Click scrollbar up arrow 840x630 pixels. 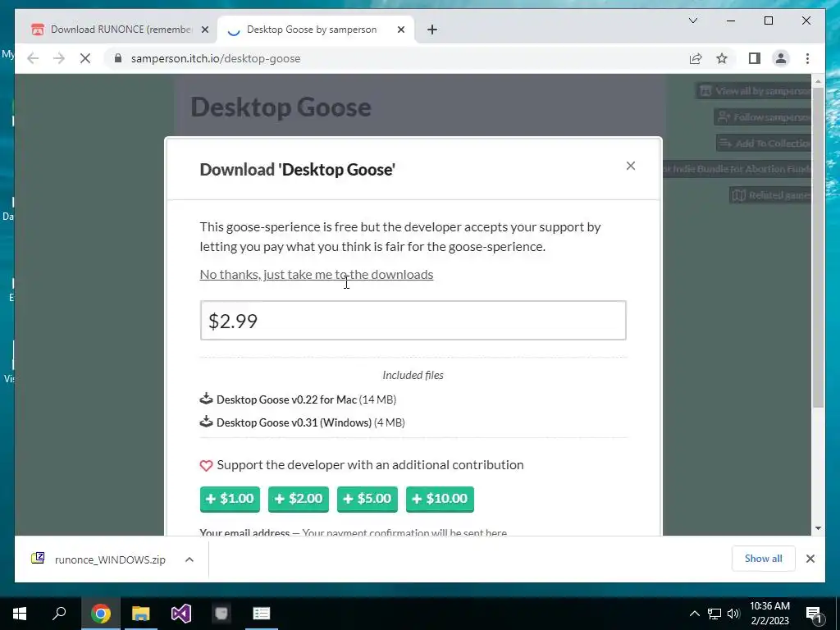(818, 81)
